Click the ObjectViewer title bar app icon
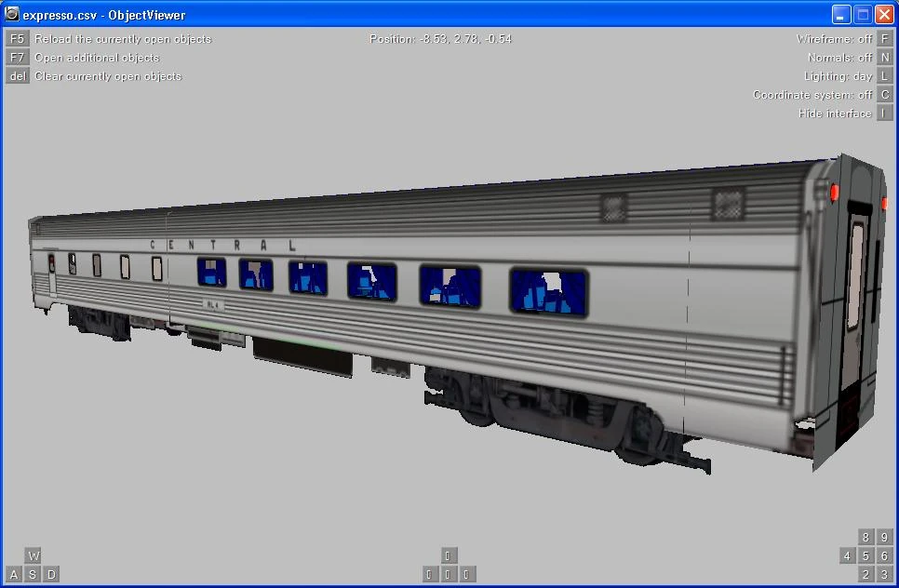 coord(11,14)
